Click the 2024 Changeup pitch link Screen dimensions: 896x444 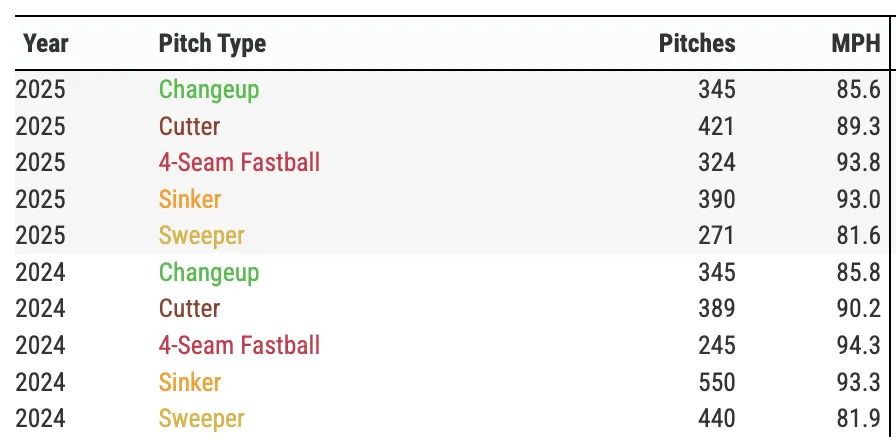point(209,273)
